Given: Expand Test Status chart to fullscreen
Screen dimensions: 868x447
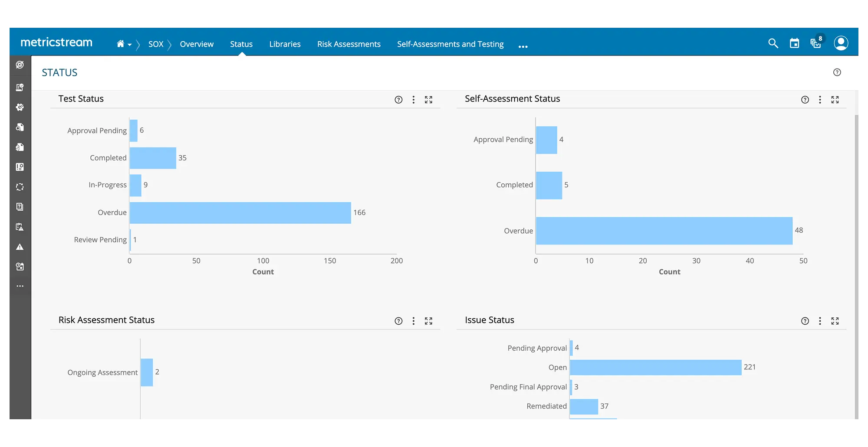Looking at the screenshot, I should (x=428, y=100).
